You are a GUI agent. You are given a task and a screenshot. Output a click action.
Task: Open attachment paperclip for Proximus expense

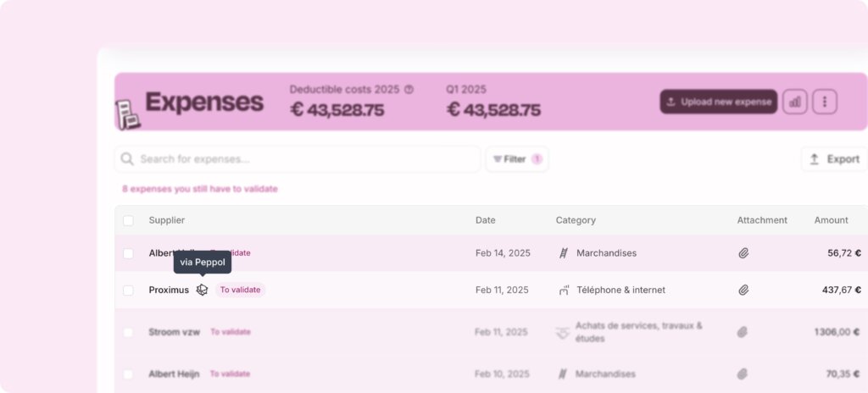(743, 290)
